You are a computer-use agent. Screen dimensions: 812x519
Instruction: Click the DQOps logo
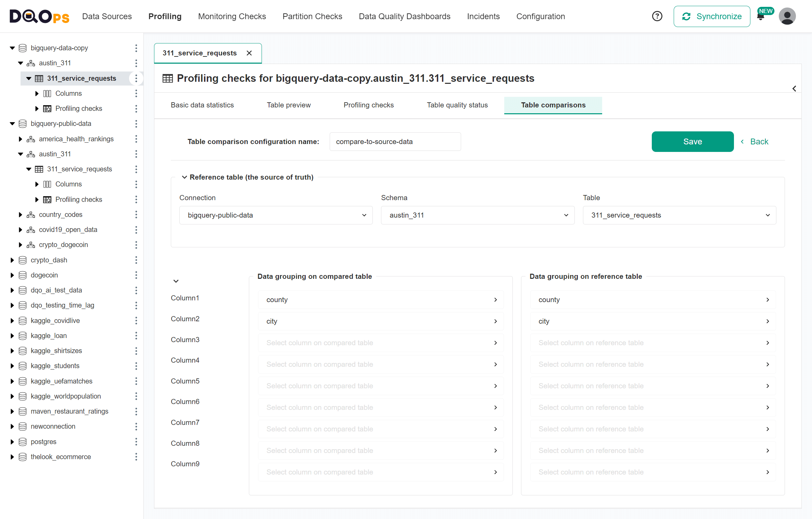pos(39,16)
